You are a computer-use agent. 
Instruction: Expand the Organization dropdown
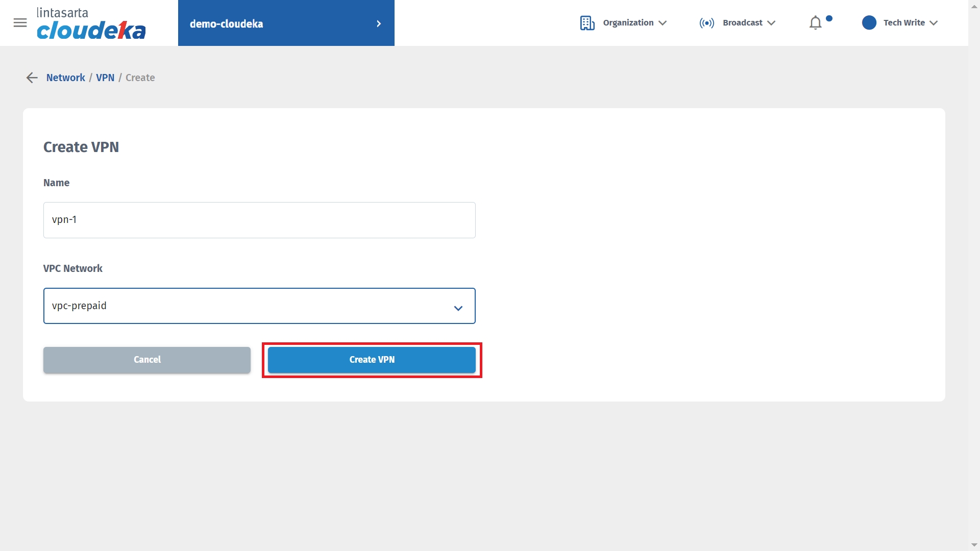click(663, 23)
